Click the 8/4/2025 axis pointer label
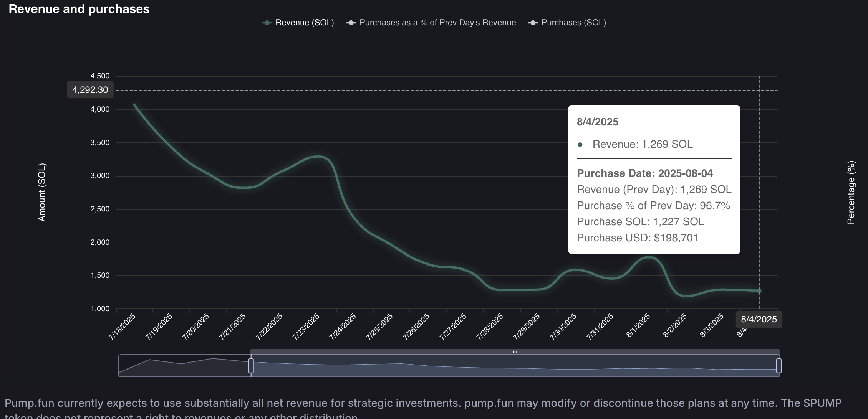 (x=759, y=319)
